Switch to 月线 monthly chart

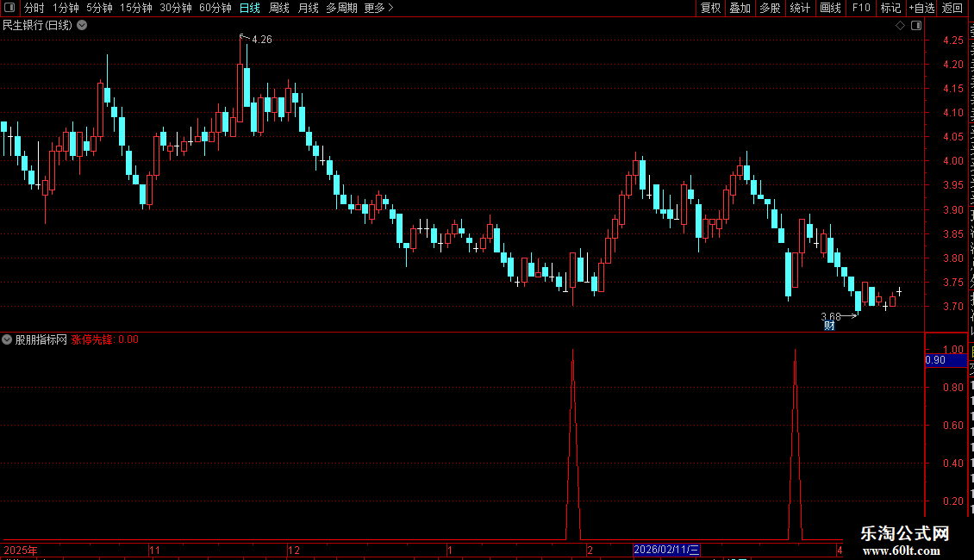pos(308,8)
